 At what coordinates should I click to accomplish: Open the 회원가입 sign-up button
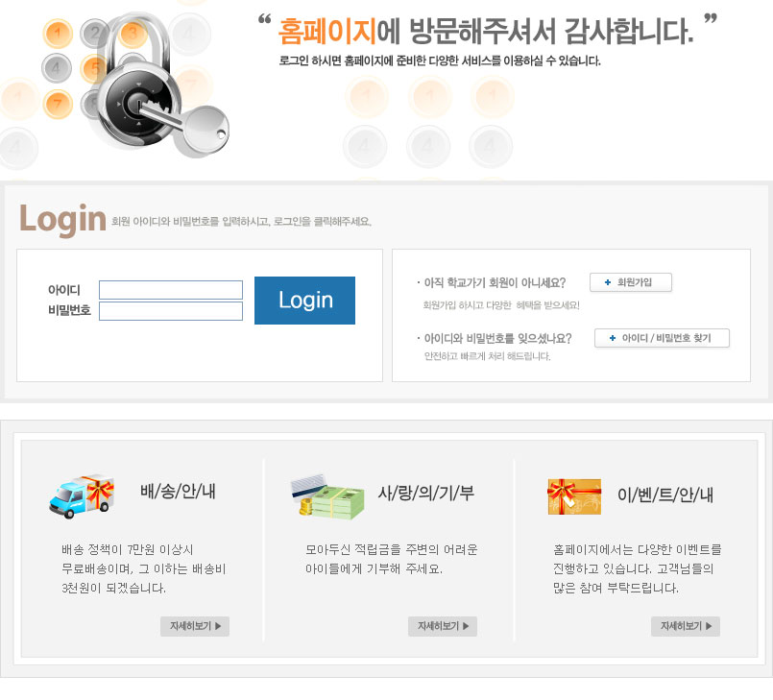(x=630, y=282)
